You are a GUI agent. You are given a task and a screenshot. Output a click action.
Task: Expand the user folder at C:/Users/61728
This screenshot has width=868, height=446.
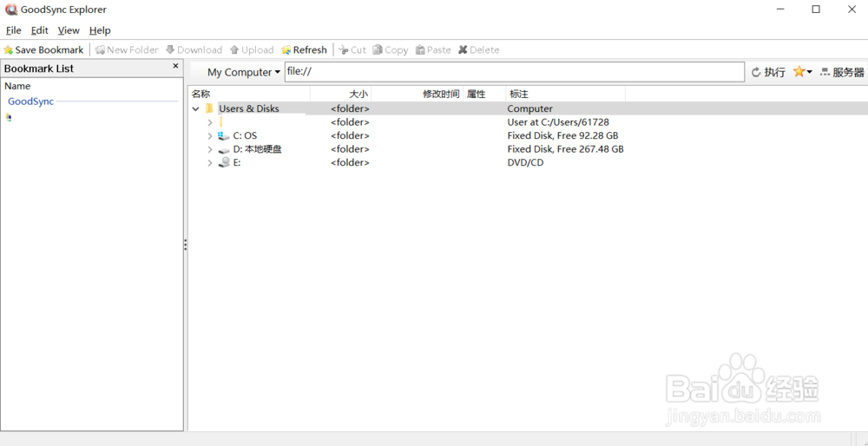210,122
